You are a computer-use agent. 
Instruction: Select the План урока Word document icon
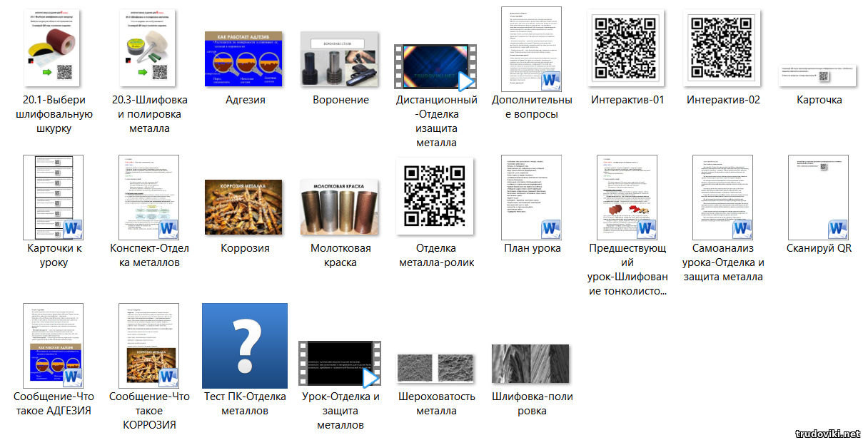point(532,198)
